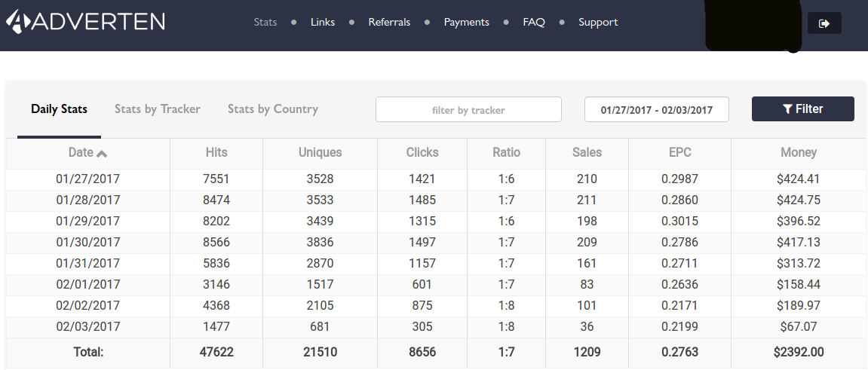Open the FAQ page
Image resolution: width=868 pixels, height=370 pixels.
click(534, 22)
